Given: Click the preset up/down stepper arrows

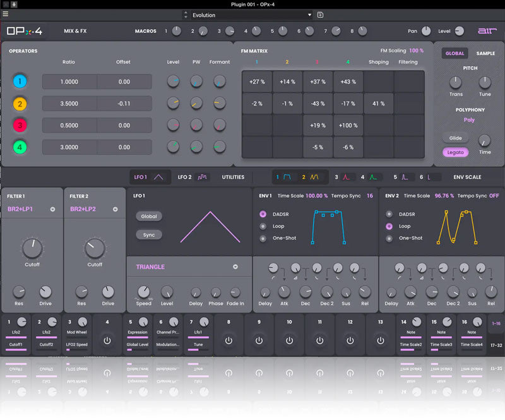Looking at the screenshot, I should click(x=186, y=15).
